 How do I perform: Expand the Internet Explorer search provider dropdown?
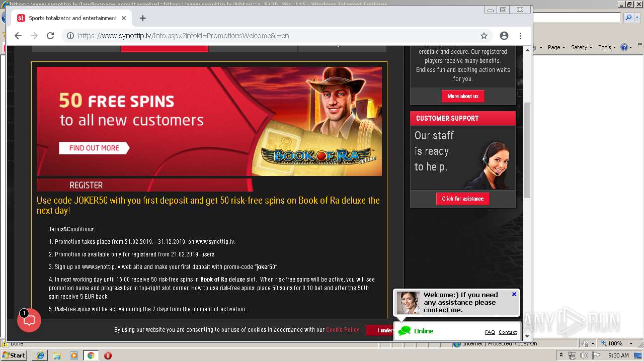[x=636, y=18]
